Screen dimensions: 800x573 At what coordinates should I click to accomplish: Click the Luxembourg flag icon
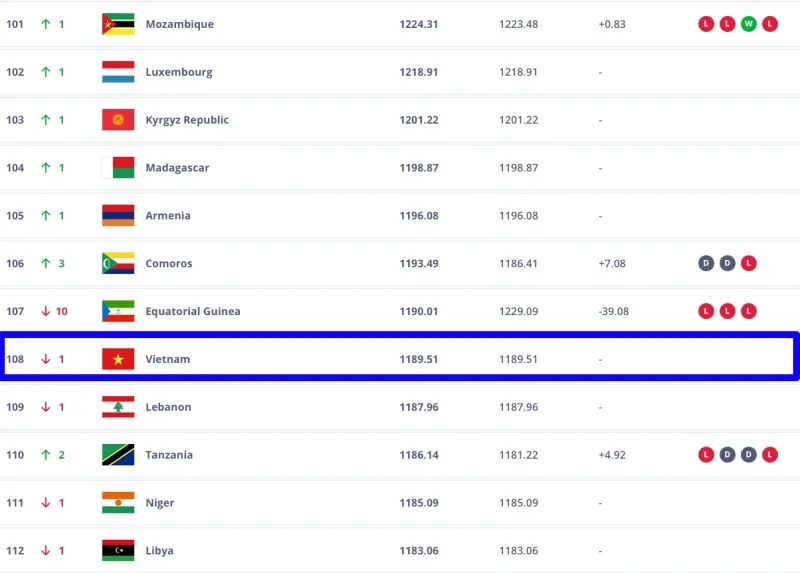click(118, 72)
